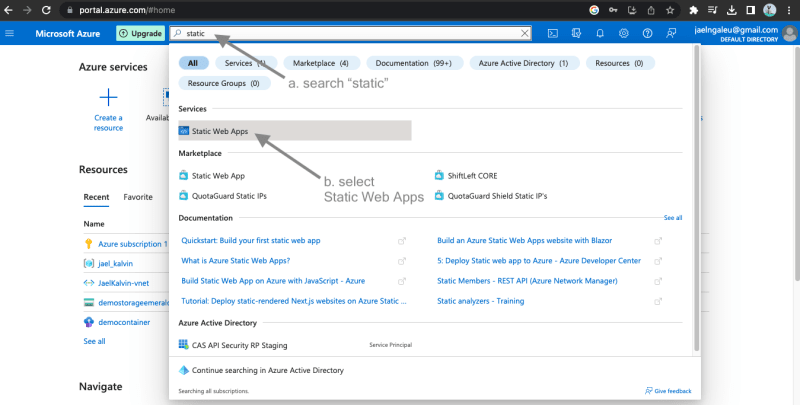800x405 pixels.
Task: Open ShiftLeft CORE marketplace item
Action: (466, 176)
